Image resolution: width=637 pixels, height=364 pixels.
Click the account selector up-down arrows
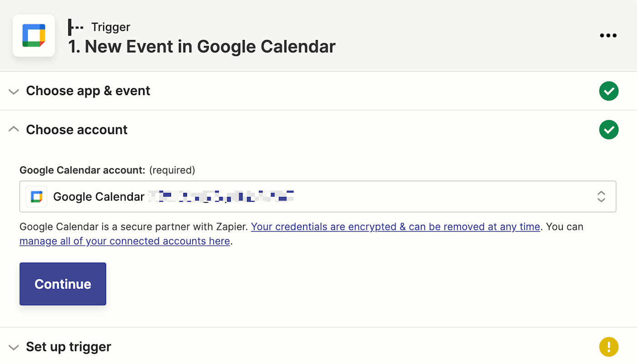coord(601,197)
